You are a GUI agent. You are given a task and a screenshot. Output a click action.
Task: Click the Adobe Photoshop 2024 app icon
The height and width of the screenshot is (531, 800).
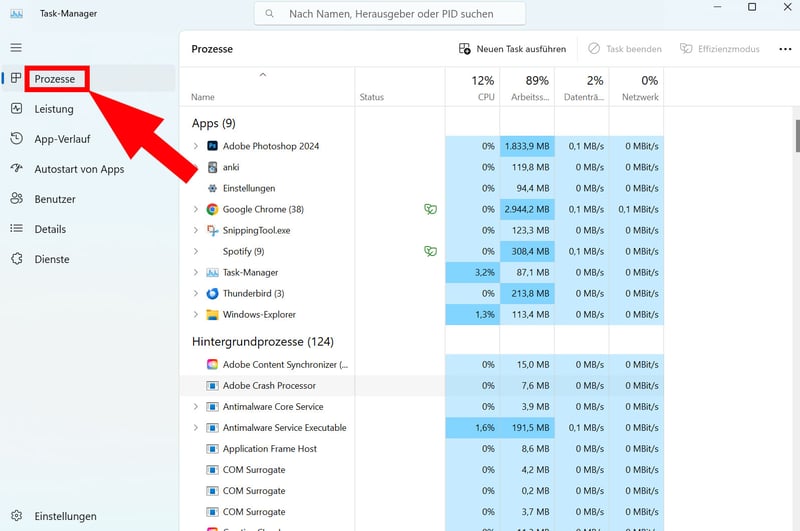(x=212, y=146)
